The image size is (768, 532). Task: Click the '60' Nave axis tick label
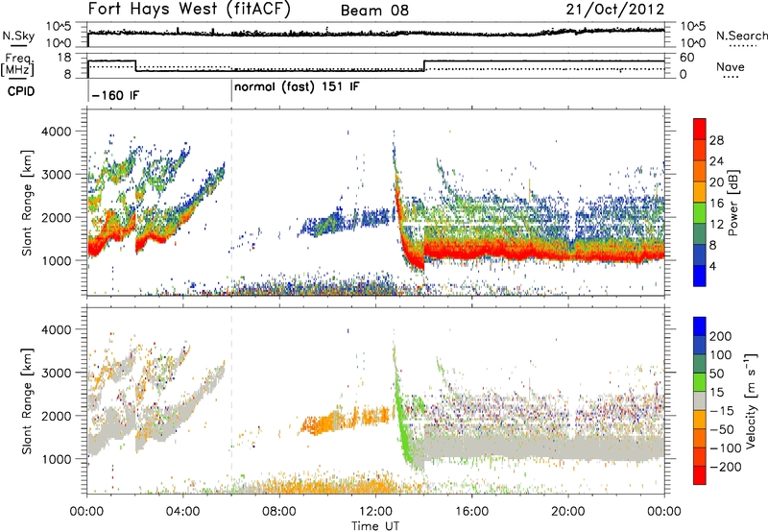pos(687,58)
